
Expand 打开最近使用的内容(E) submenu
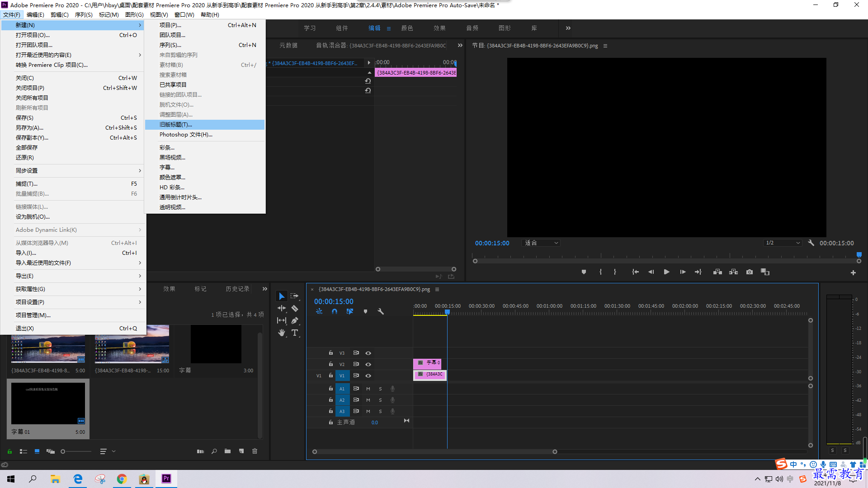[73, 55]
